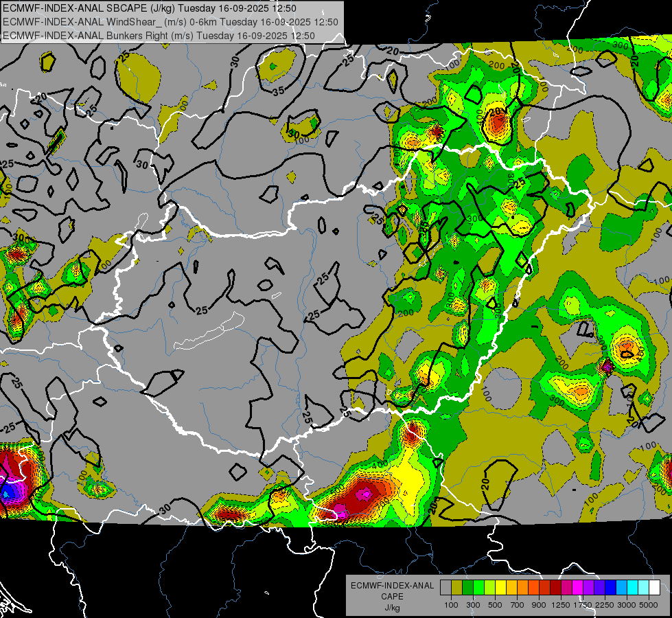Image resolution: width=672 pixels, height=618 pixels.
Task: Click the legend value 300
Action: click(x=473, y=605)
